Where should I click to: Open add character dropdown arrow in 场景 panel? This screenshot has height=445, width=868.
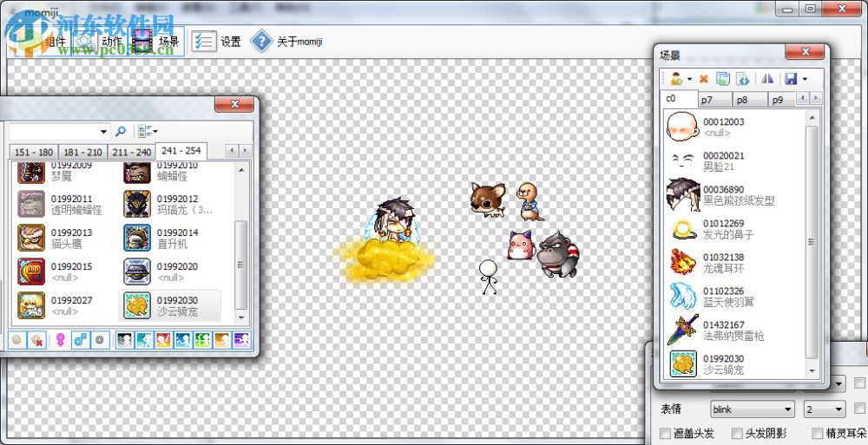(689, 79)
